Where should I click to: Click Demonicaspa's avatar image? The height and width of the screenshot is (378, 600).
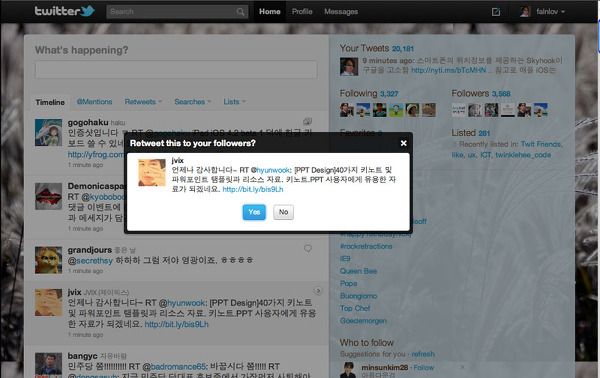click(48, 196)
